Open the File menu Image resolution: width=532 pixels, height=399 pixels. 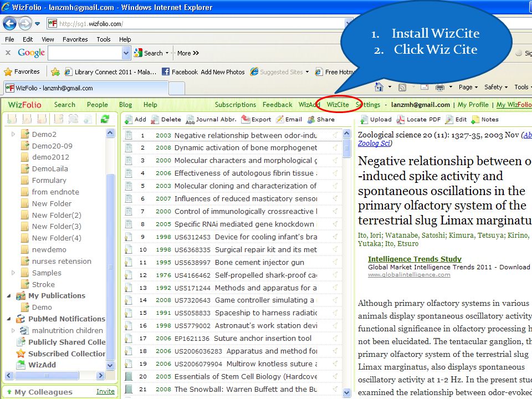pos(9,39)
